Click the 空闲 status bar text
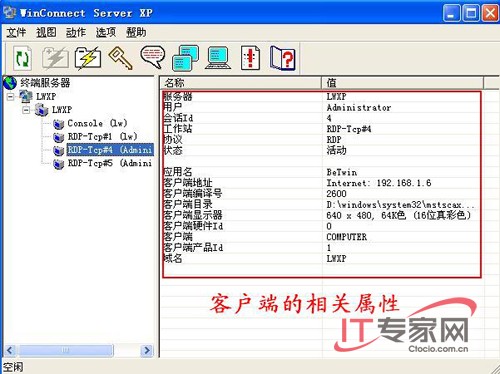This screenshot has height=374, width=500. click(13, 367)
